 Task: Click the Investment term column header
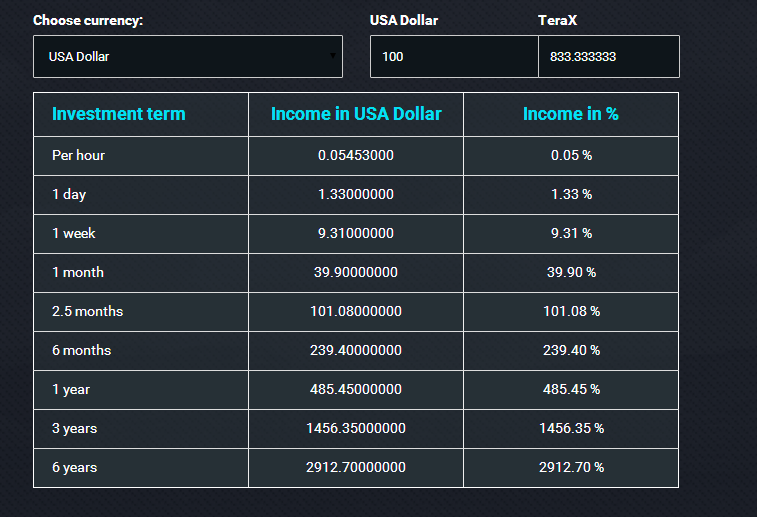coord(119,114)
